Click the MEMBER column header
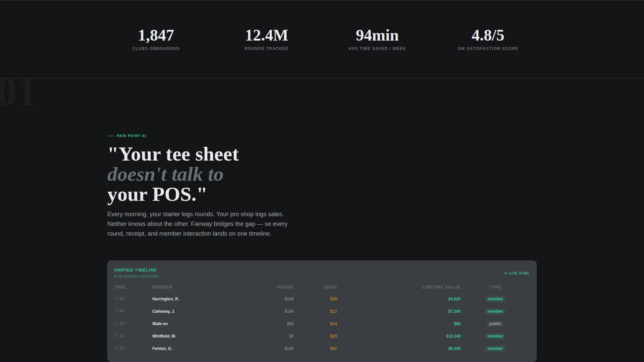Screen dimensions: 644x362 (162, 287)
